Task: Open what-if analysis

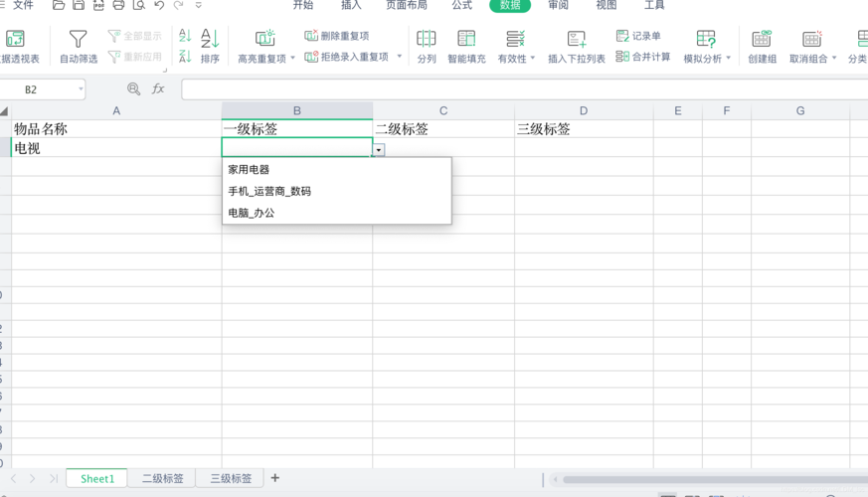Action: (703, 46)
